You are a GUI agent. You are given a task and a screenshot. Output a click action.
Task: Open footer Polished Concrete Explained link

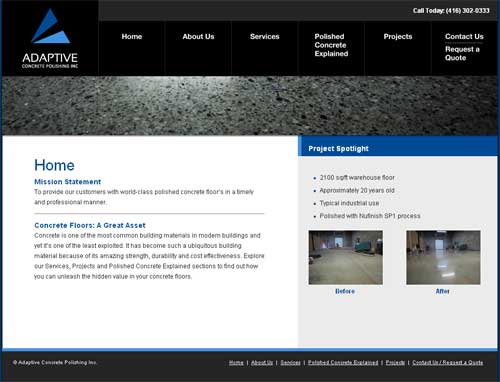[343, 363]
